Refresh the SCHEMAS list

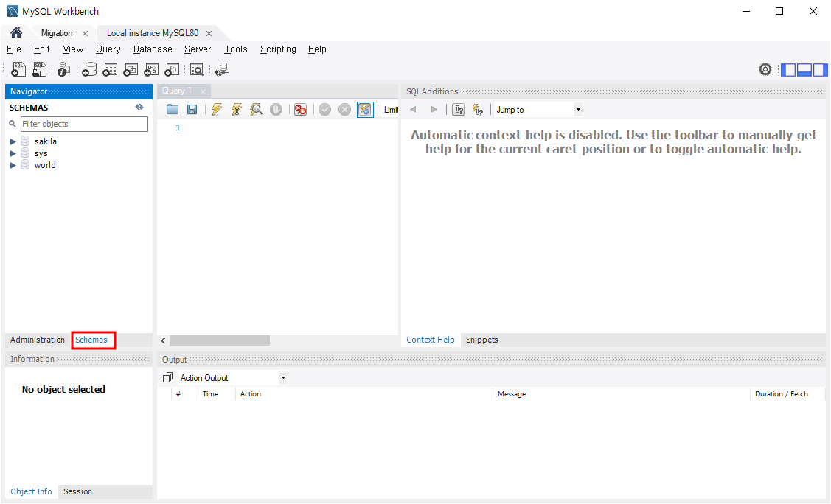pos(139,107)
